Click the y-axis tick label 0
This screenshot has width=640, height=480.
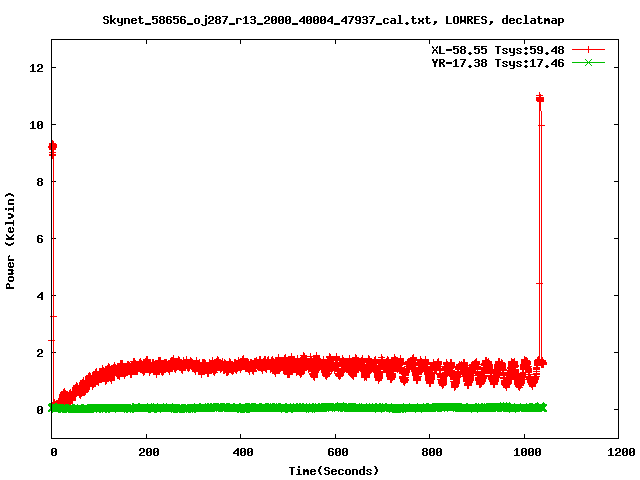click(x=40, y=410)
